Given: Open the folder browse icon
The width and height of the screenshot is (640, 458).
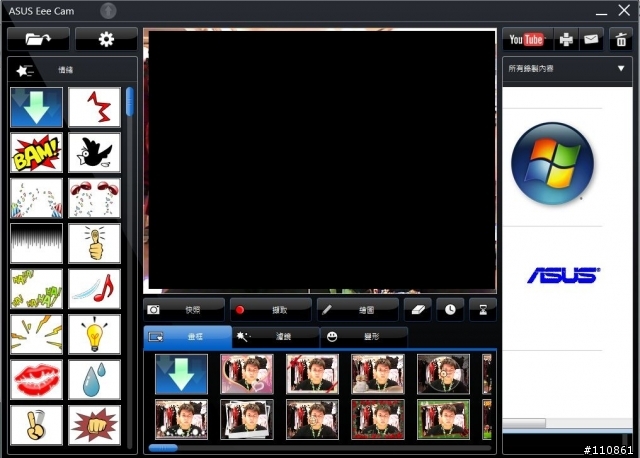Looking at the screenshot, I should (38, 39).
